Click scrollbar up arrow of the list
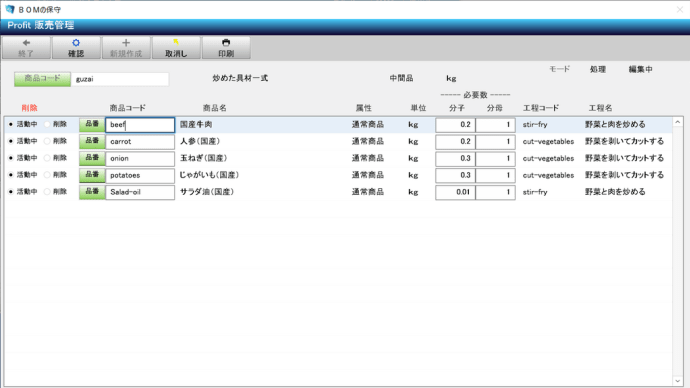Viewport: 690px width, 388px height. pos(677,122)
